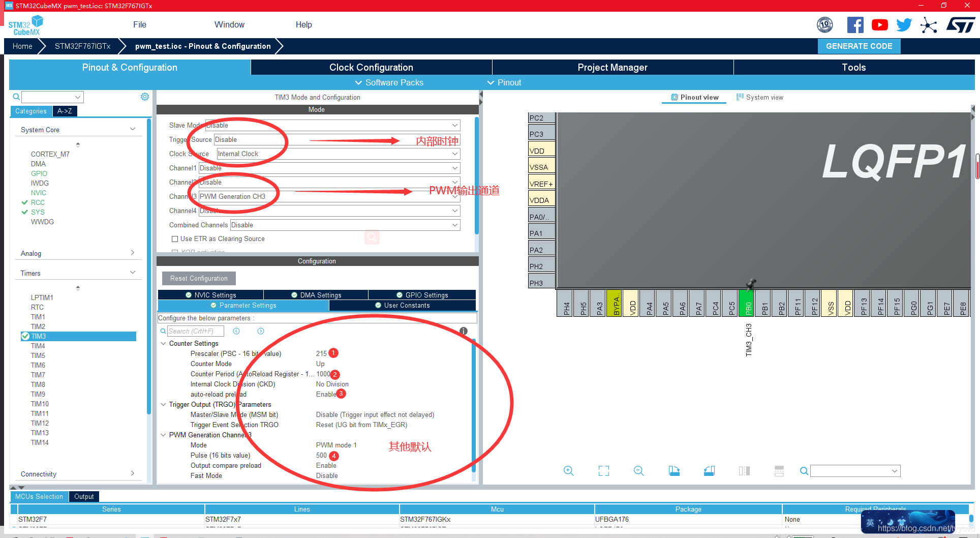Screen dimensions: 980x538
Task: Go to Home breadcrumb
Action: tap(22, 46)
